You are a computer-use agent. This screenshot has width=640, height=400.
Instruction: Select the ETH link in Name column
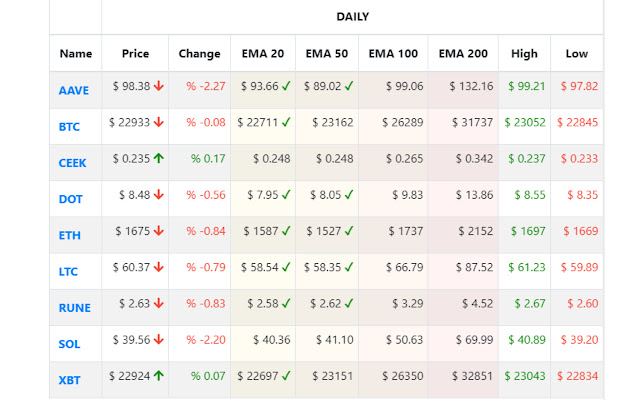coord(69,235)
